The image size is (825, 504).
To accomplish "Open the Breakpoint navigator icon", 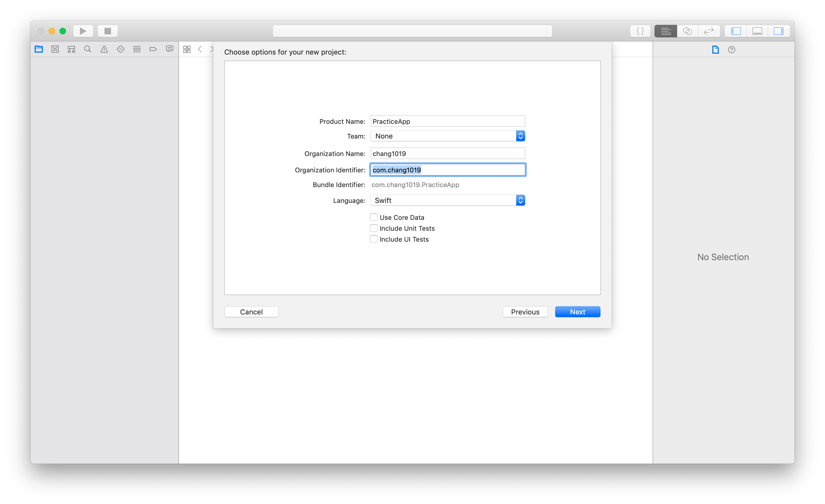I will coord(153,49).
